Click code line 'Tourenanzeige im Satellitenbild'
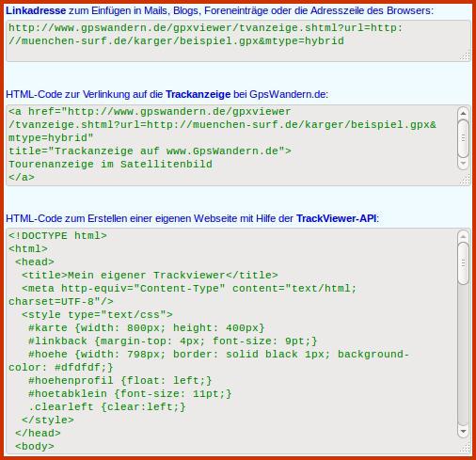The height and width of the screenshot is (460, 476). [110, 165]
